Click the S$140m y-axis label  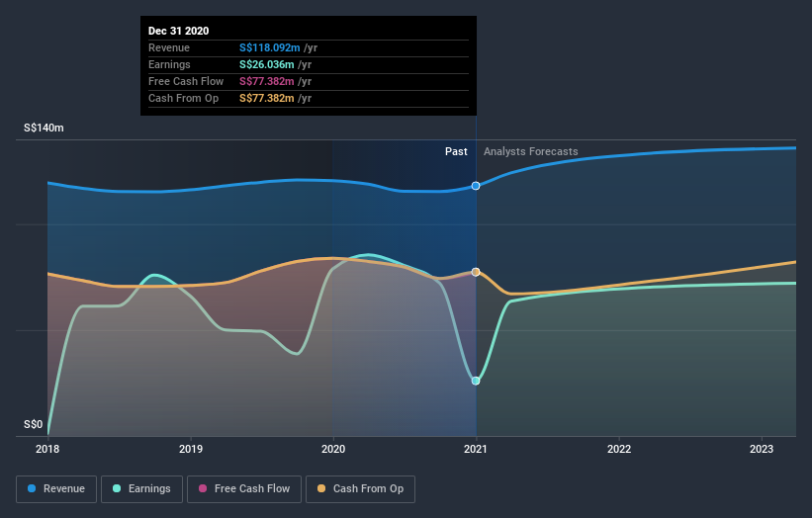pyautogui.click(x=44, y=128)
